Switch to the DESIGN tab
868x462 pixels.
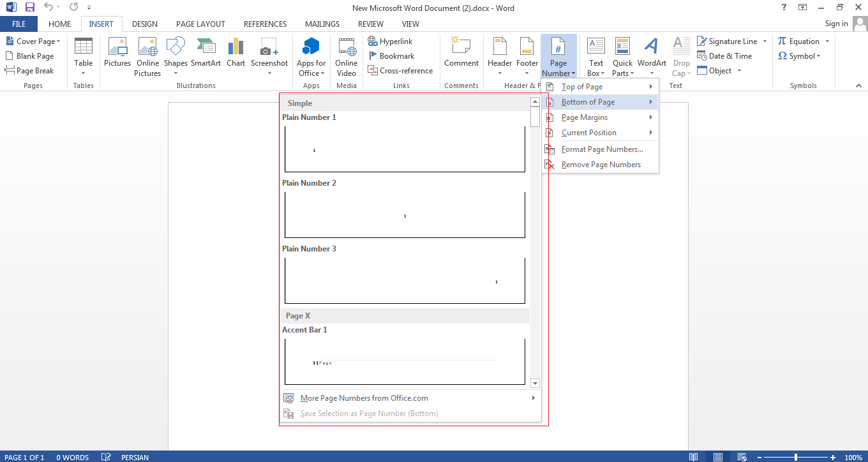(145, 24)
